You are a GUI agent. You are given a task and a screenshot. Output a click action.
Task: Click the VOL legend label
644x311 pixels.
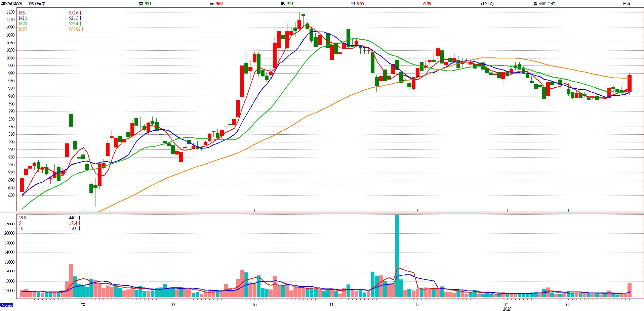(x=23, y=218)
